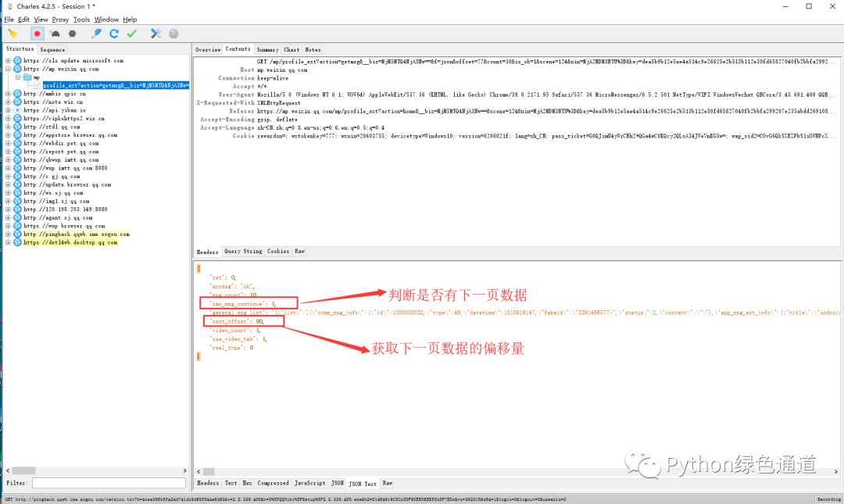844x504 pixels.
Task: Switch to the Sequence tab
Action: pyautogui.click(x=52, y=49)
